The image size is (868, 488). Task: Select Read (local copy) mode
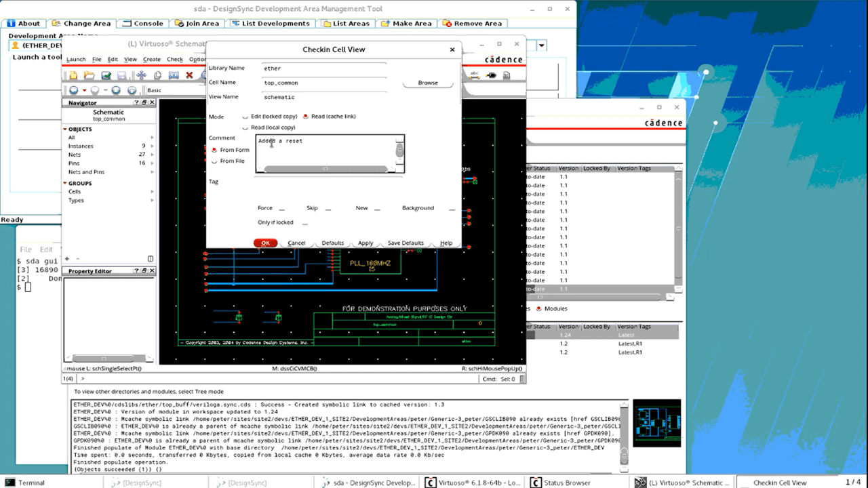coord(245,127)
